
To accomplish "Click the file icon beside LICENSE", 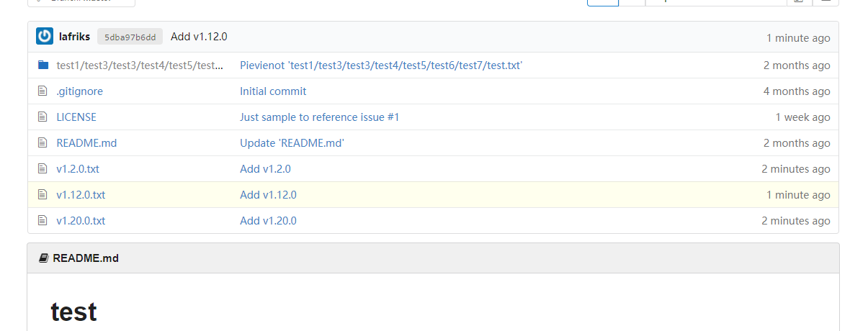I will tap(42, 117).
